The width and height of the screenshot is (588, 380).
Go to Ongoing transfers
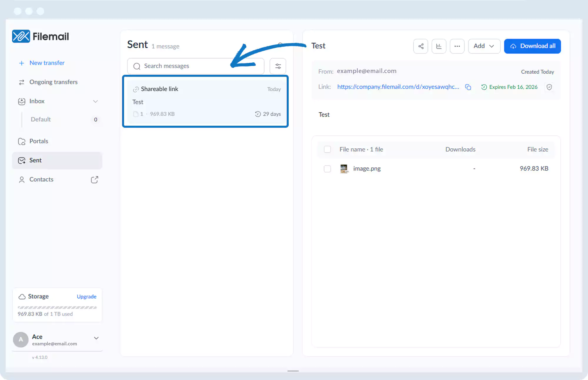coord(53,82)
